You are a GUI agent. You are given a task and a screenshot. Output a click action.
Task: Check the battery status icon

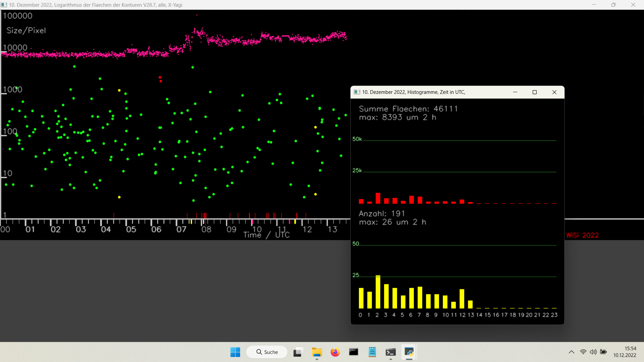603,352
